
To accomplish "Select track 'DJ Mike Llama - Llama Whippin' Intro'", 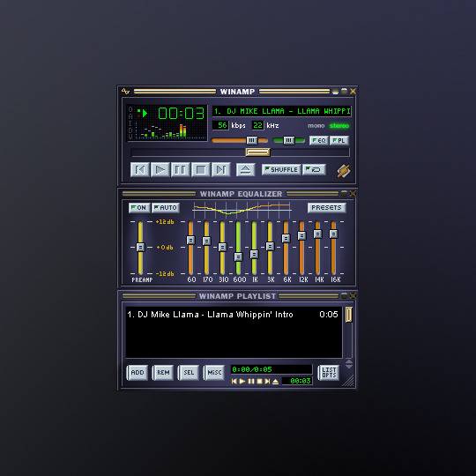I will pyautogui.click(x=234, y=315).
